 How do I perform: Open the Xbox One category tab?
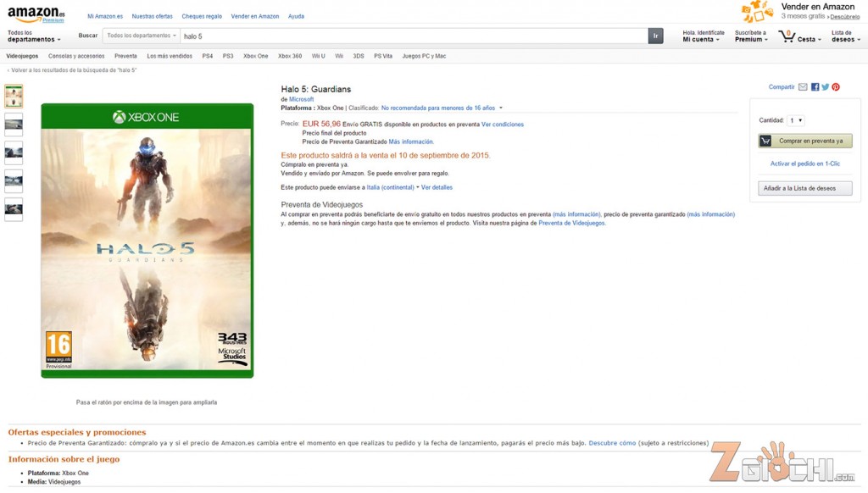(x=256, y=56)
